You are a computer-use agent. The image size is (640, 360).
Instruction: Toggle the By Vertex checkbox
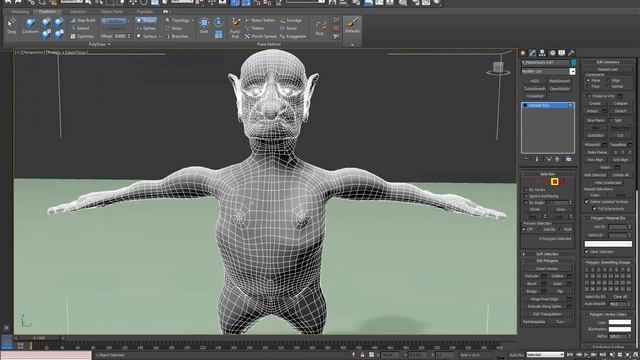[526, 190]
